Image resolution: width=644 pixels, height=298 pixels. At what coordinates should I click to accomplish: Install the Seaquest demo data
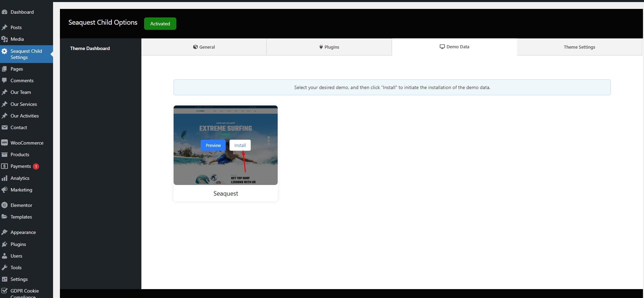(240, 145)
